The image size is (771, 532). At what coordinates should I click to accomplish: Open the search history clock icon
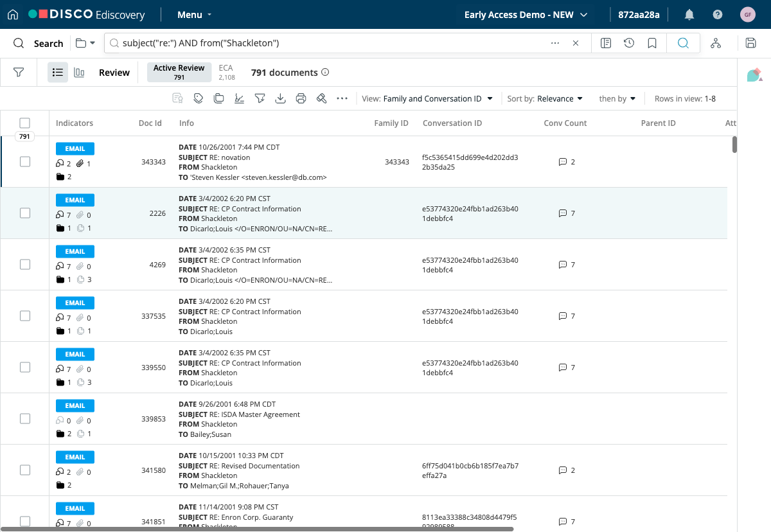[629, 43]
